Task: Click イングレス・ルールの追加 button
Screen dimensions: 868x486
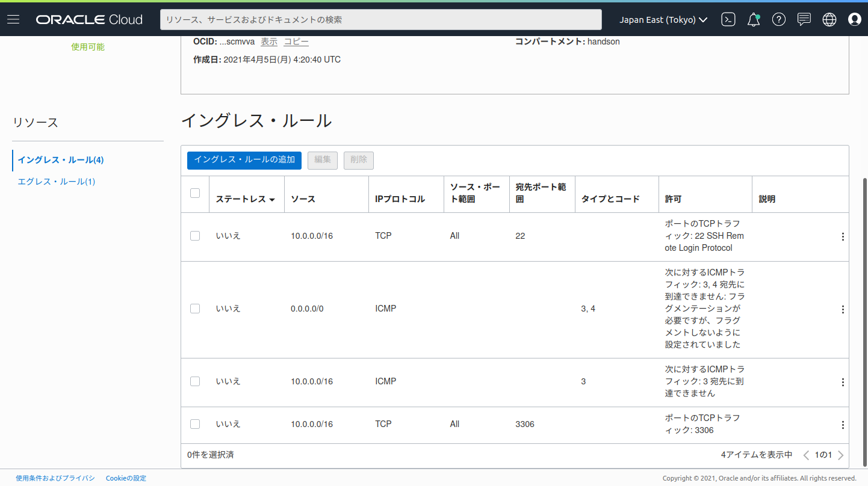Action: [x=244, y=160]
